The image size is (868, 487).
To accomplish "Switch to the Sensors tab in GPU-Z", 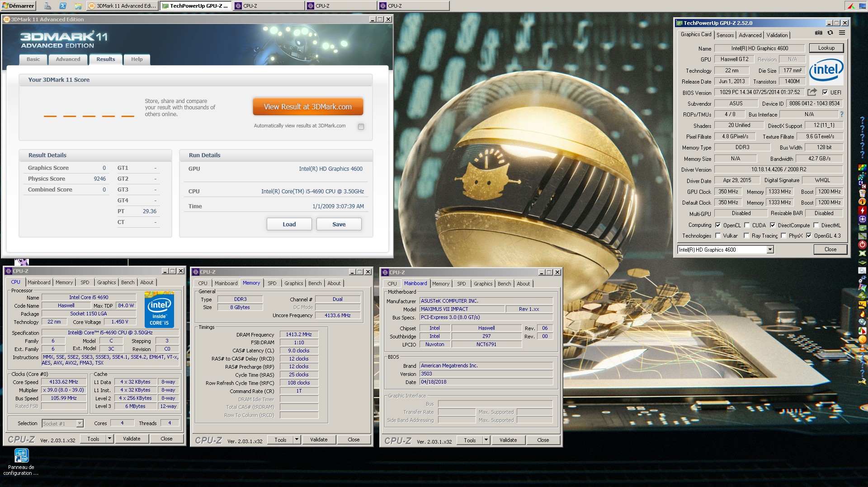I will (725, 35).
